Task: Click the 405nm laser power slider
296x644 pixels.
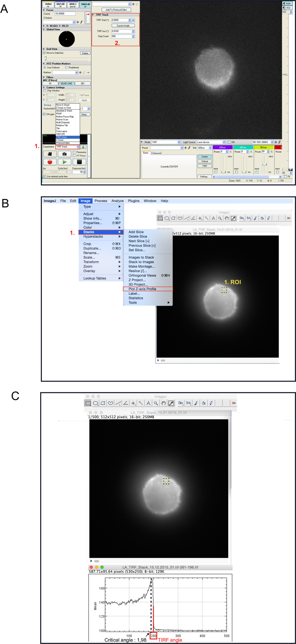Action: pyautogui.click(x=223, y=172)
